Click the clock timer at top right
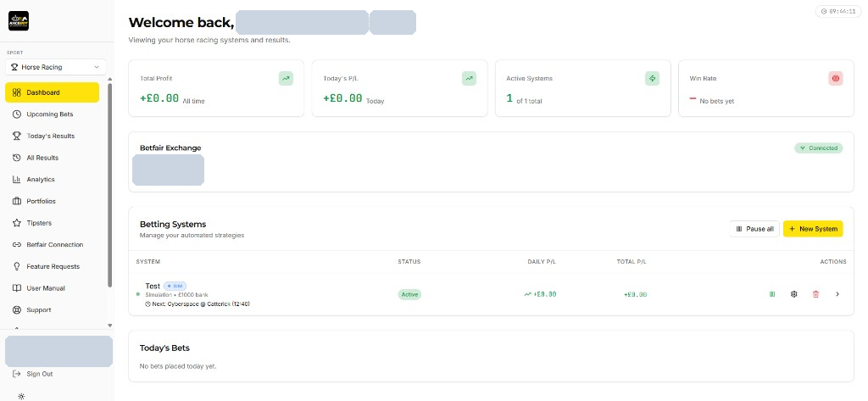 pos(838,11)
